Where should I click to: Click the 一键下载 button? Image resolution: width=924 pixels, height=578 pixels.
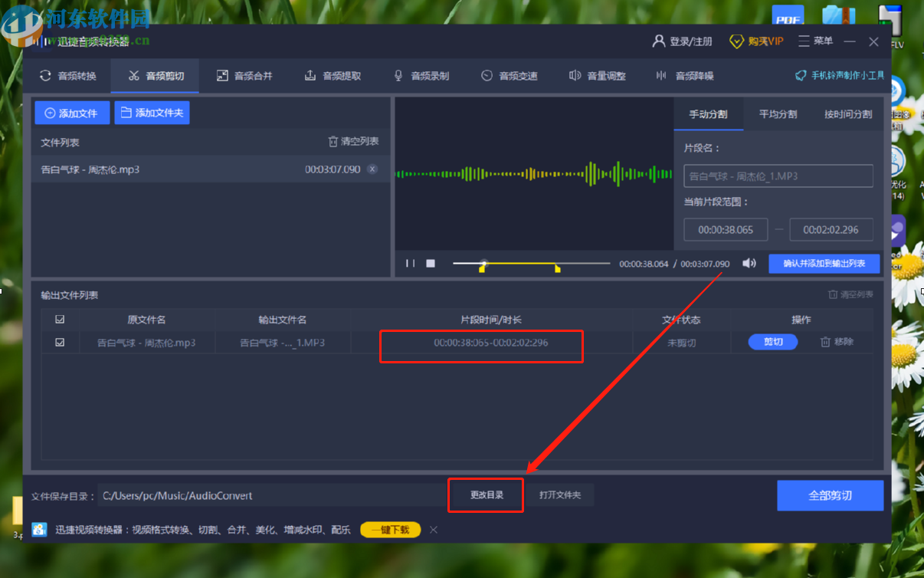[x=390, y=530]
